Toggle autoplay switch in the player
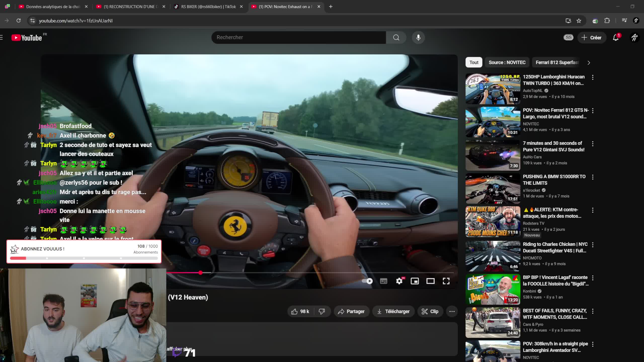644x362 pixels. (367, 281)
